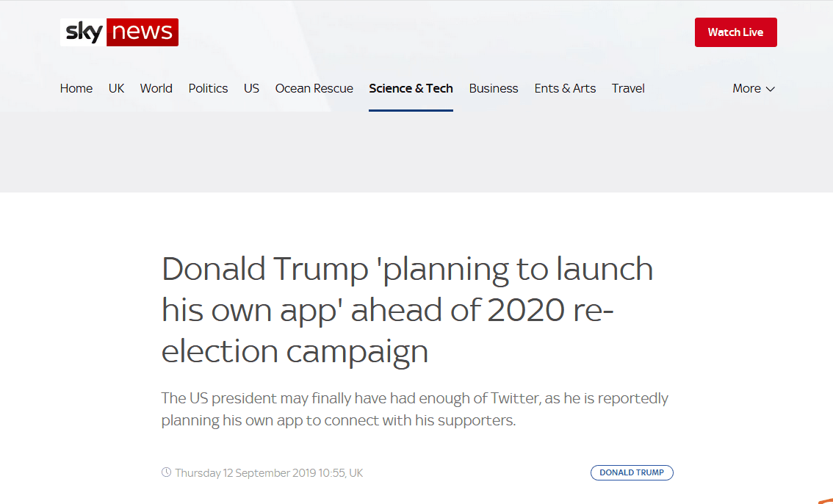The height and width of the screenshot is (504, 833).
Task: Select the Science & Tech tab
Action: [x=411, y=89]
